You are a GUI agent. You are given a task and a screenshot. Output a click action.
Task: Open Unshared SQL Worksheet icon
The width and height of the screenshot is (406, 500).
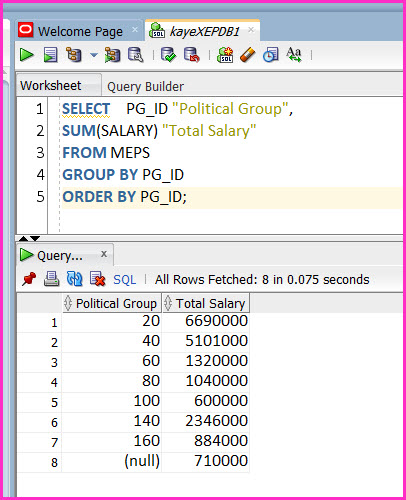click(x=225, y=55)
